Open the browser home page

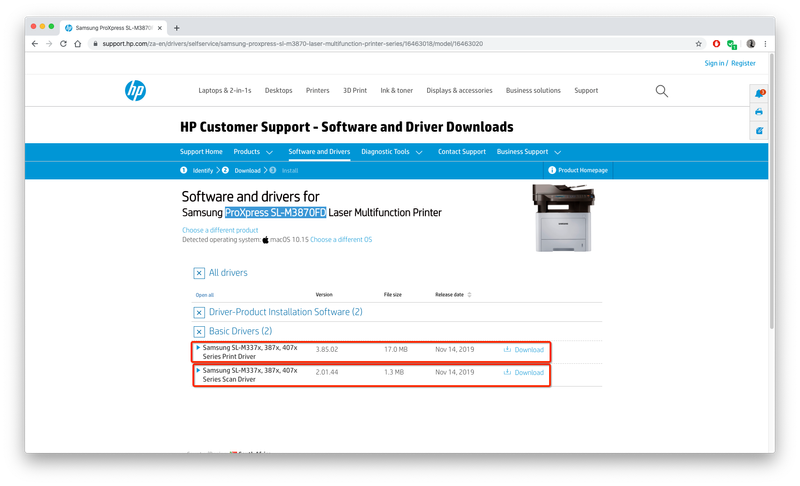click(78, 44)
